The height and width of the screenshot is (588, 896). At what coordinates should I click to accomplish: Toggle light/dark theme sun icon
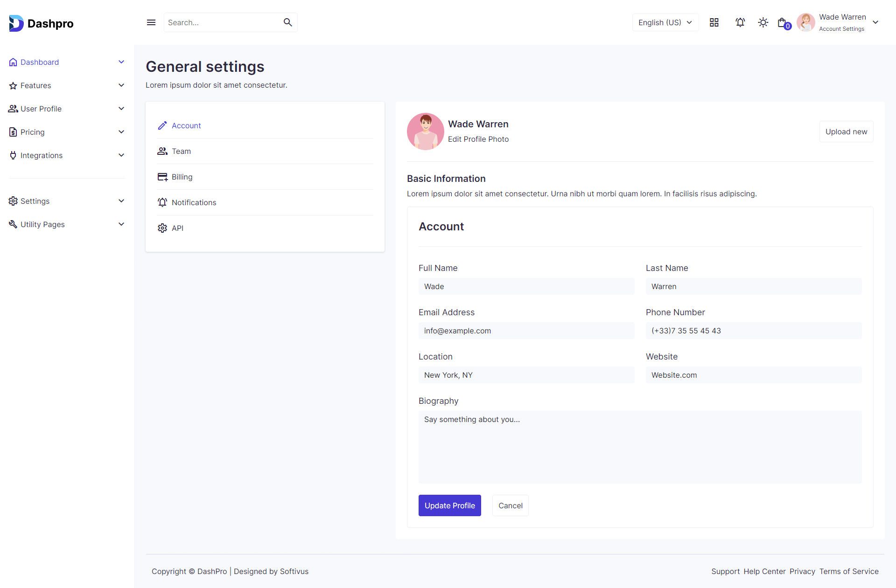click(763, 22)
